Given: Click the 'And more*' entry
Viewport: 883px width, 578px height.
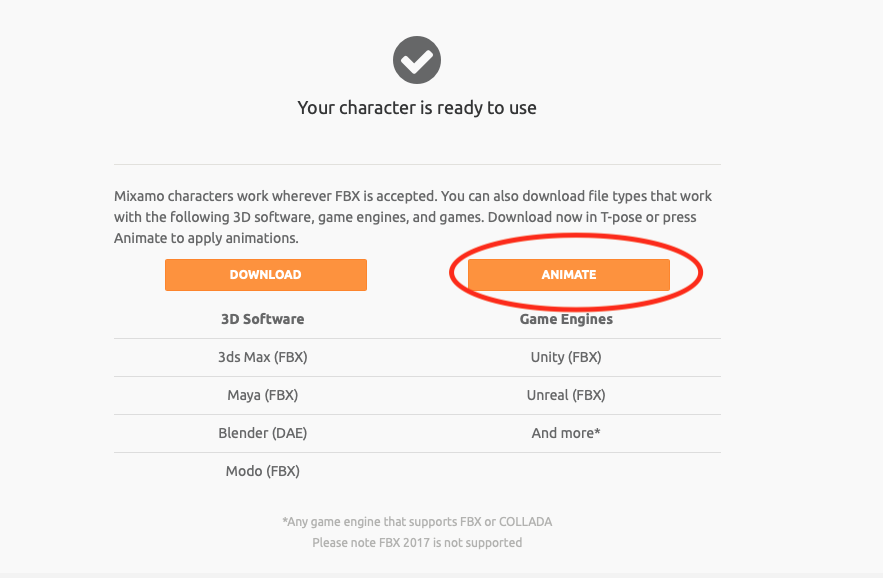Looking at the screenshot, I should point(566,433).
